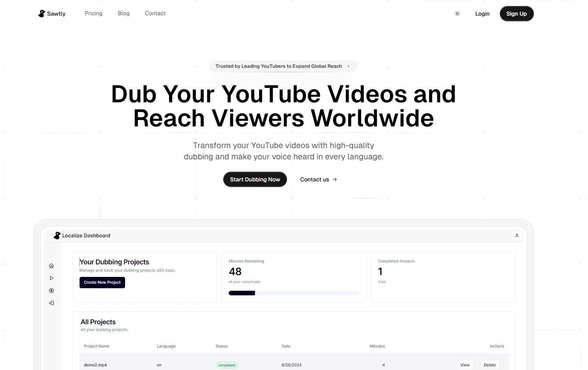Viewport: 588px width, 370px height.
Task: Click the Sign Up button
Action: tap(516, 14)
